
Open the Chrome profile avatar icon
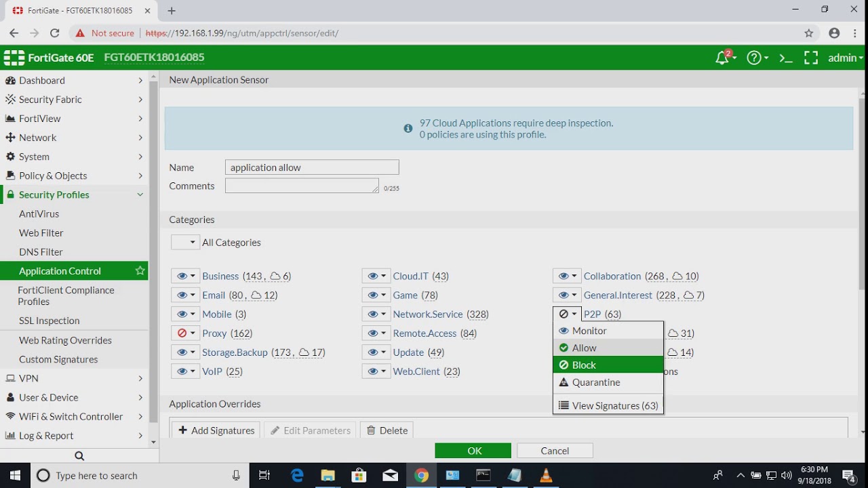coord(834,33)
